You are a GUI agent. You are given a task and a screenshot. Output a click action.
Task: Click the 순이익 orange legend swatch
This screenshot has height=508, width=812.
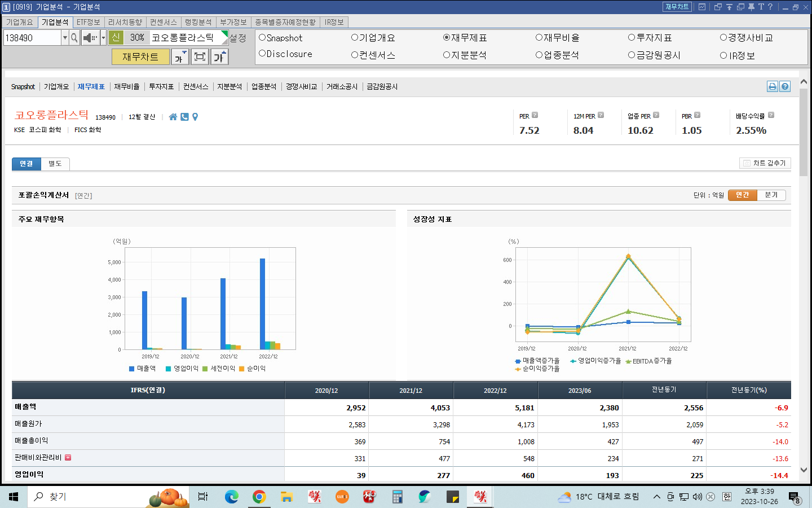(x=241, y=369)
